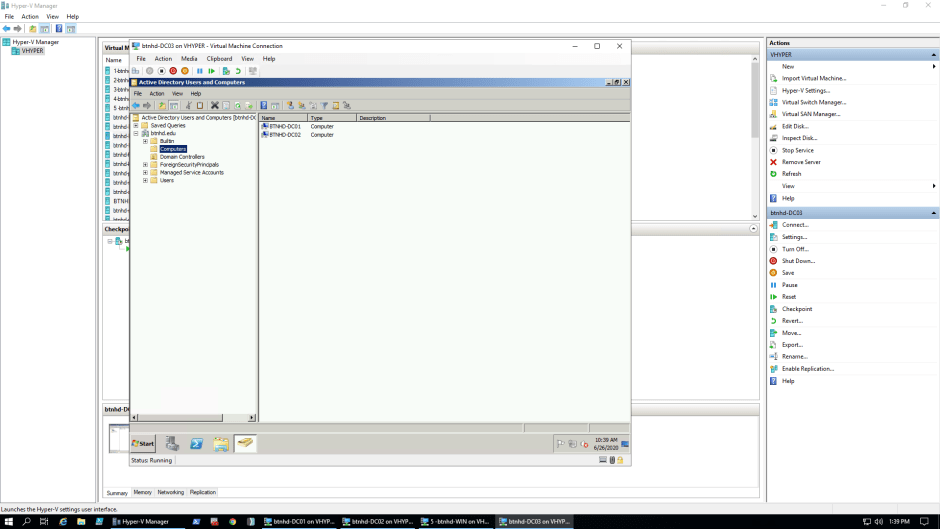Find objects icon in AD toolbar
This screenshot has width=940, height=529.
336,106
